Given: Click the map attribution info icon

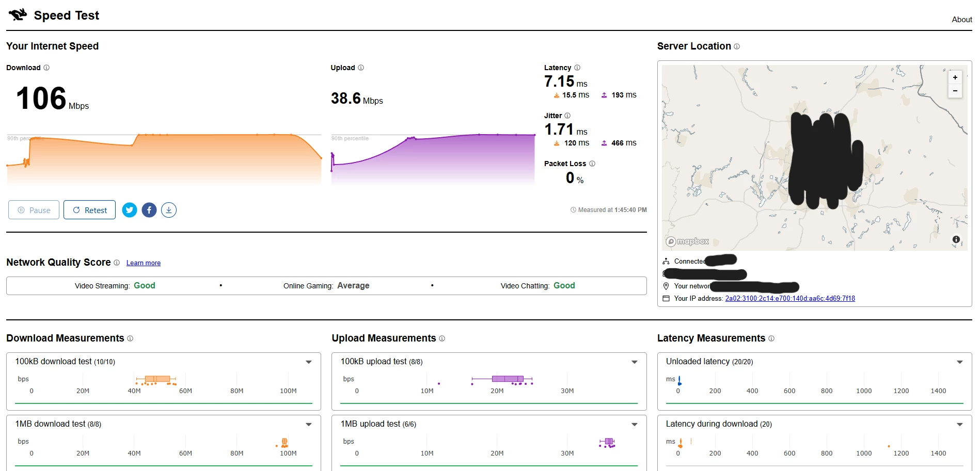Looking at the screenshot, I should click(x=956, y=239).
